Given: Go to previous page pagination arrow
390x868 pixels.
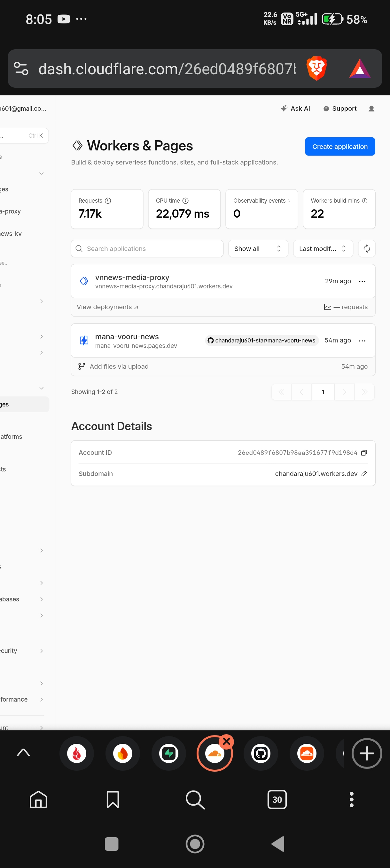Looking at the screenshot, I should (301, 392).
